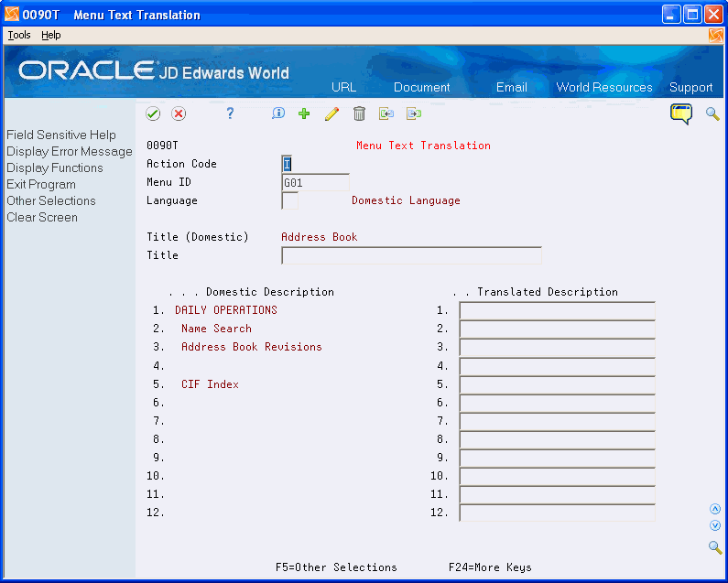Screen dimensions: 728x583
Task: Click the Action Code input field
Action: click(x=287, y=164)
